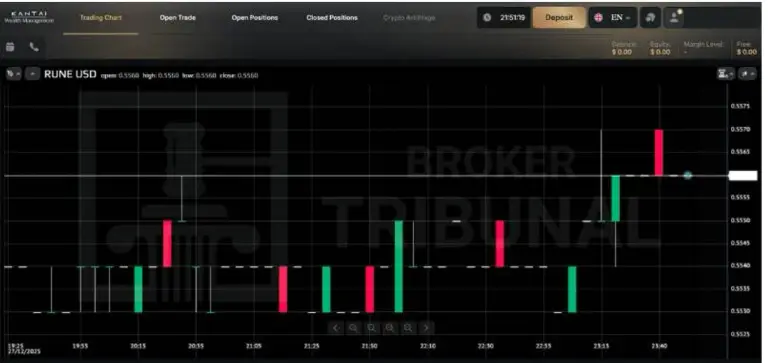
Task: Click the Kantai Wealth Management logo
Action: (x=29, y=17)
